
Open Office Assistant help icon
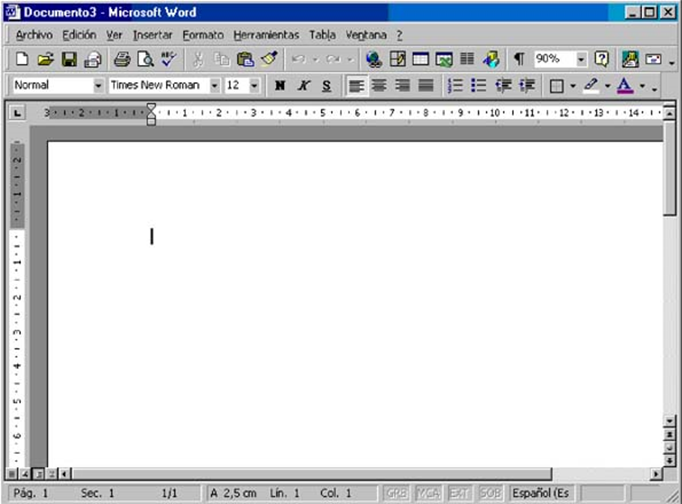click(602, 59)
